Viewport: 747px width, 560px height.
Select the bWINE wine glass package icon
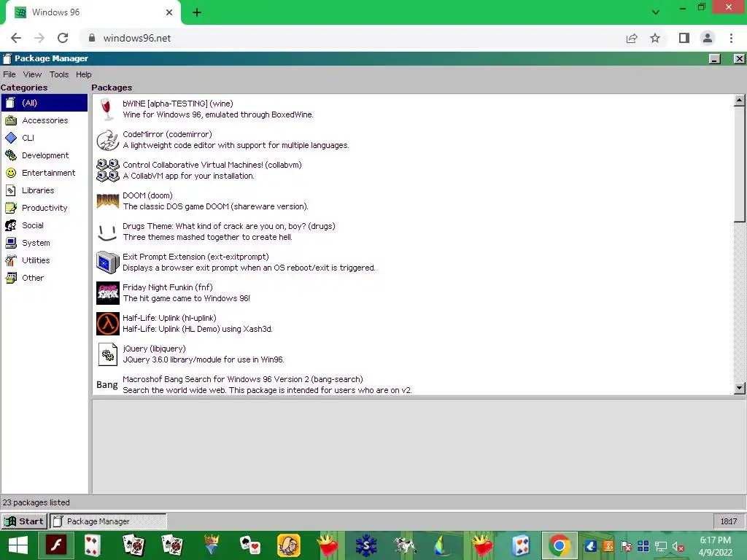pos(108,109)
